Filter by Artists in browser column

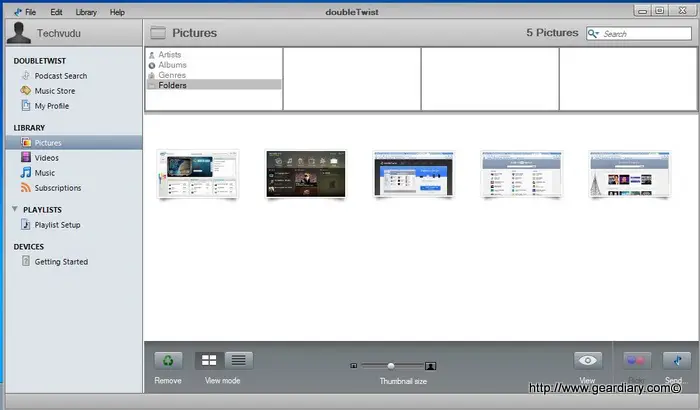pyautogui.click(x=170, y=54)
